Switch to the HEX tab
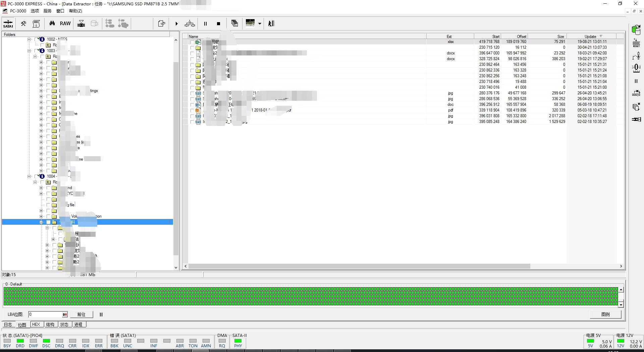Image resolution: width=644 pixels, height=352 pixels. pyautogui.click(x=36, y=324)
